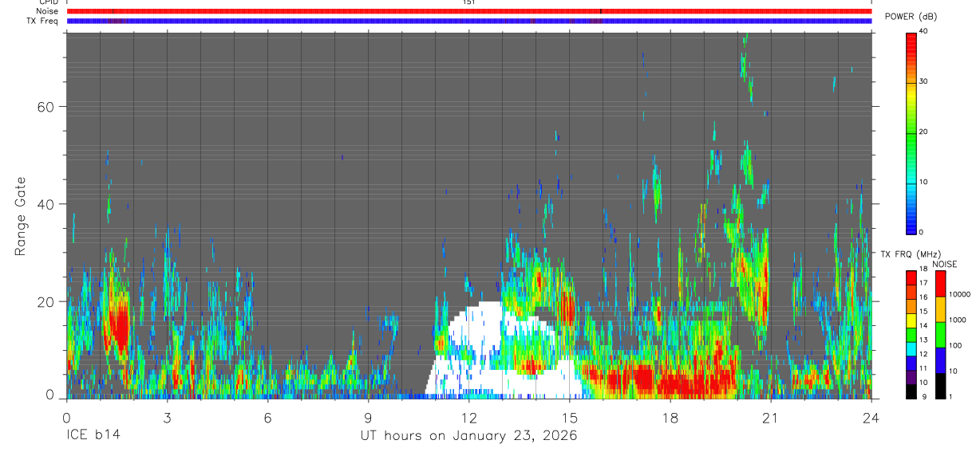Click the "40" label on the POWER colorbar
Screen dimensions: 980x452
click(923, 31)
